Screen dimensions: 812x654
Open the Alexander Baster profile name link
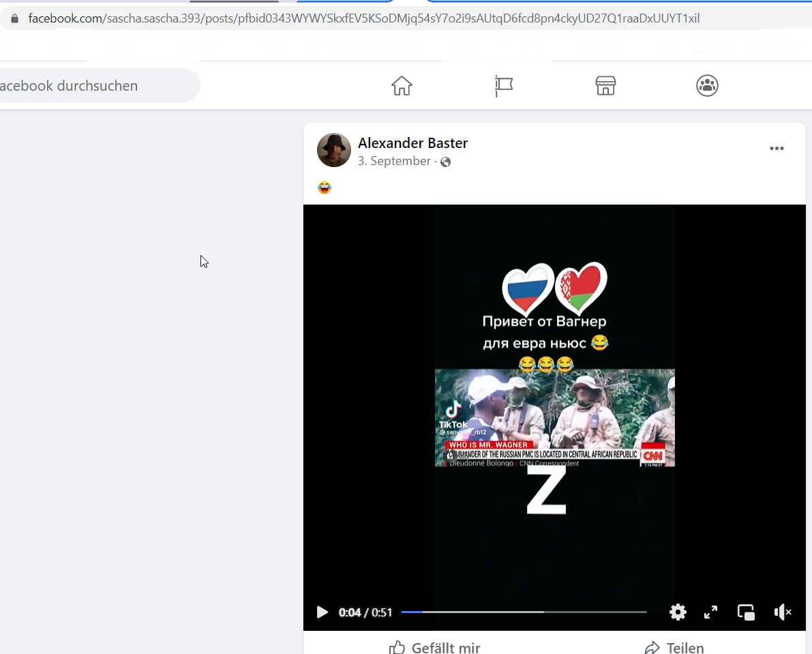pos(412,143)
